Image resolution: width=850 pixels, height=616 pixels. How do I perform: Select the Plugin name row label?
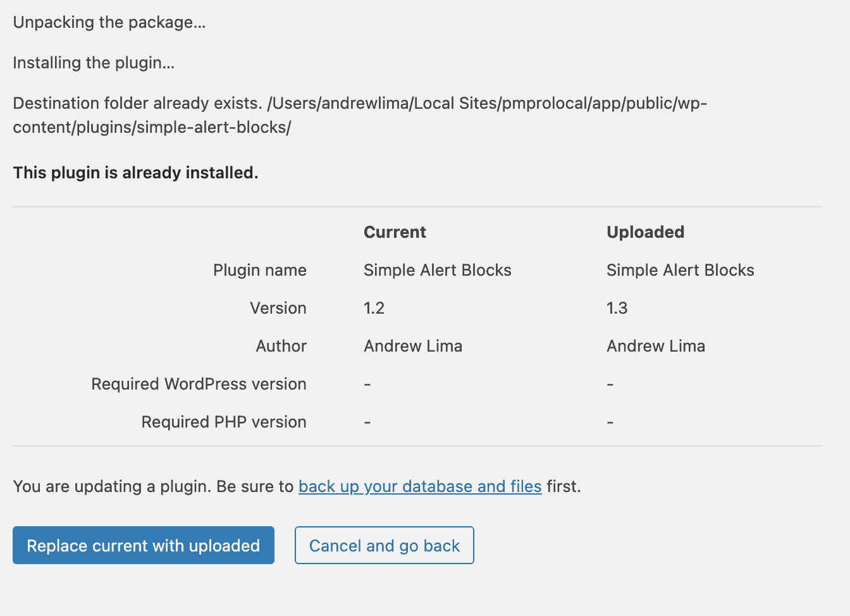point(259,269)
